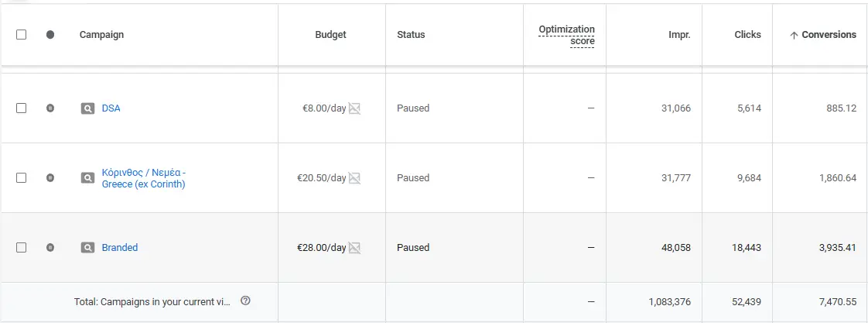Click the search icon next to Κόρινθος campaign
Screen dimensions: 868x323
tap(88, 178)
